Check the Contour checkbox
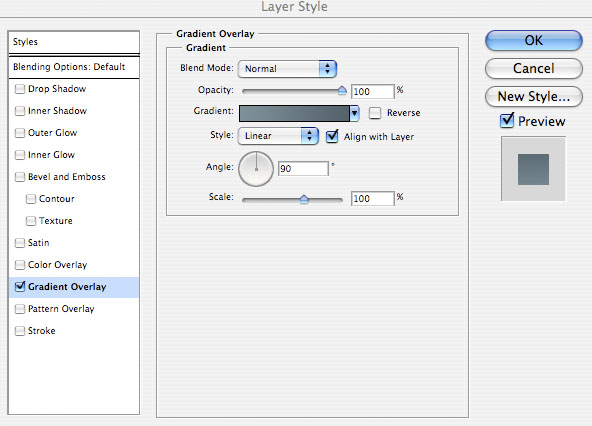592x426 pixels. click(x=31, y=199)
